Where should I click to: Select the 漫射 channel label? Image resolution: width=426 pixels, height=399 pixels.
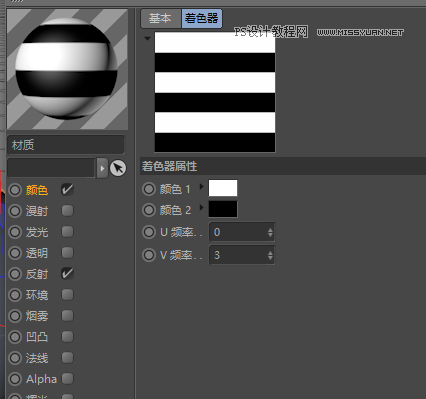(x=37, y=211)
